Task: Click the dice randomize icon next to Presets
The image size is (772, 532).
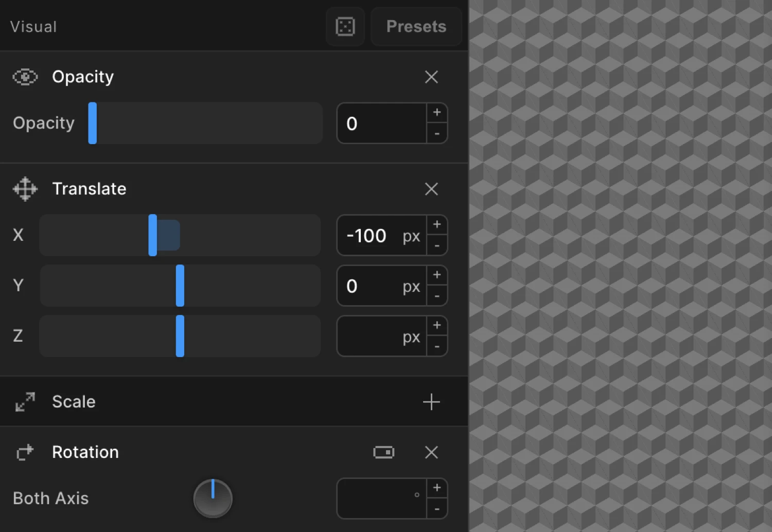Action: [345, 26]
